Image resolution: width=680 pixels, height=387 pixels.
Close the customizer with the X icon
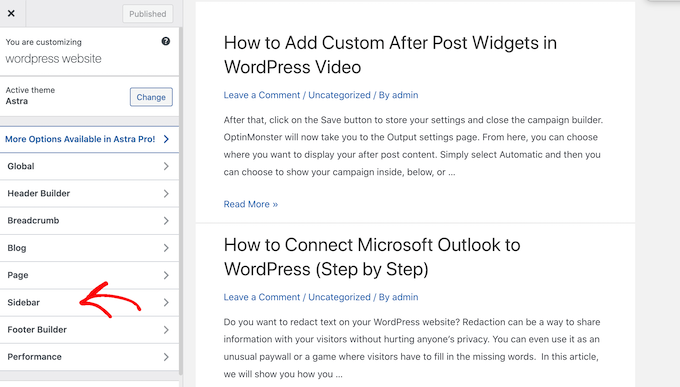click(11, 13)
